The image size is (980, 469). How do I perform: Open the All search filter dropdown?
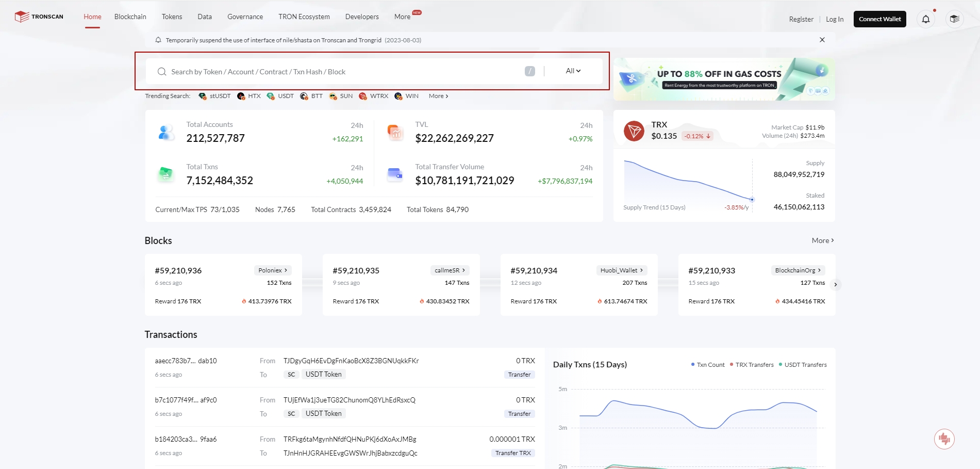573,71
